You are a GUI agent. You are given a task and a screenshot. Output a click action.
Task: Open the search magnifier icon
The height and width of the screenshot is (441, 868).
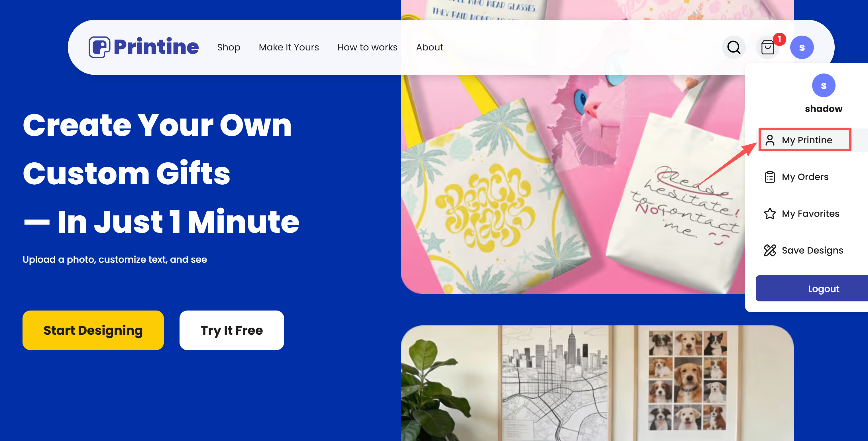point(733,47)
